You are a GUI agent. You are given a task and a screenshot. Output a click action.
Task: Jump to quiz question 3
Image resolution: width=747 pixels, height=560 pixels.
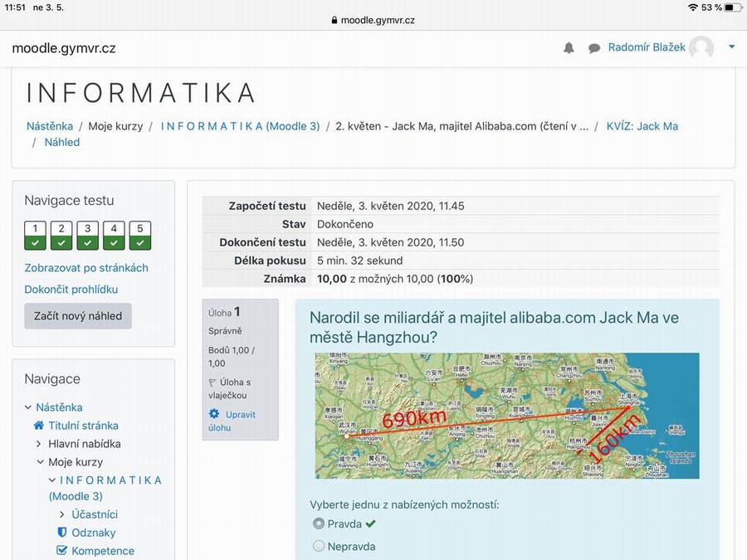[88, 236]
